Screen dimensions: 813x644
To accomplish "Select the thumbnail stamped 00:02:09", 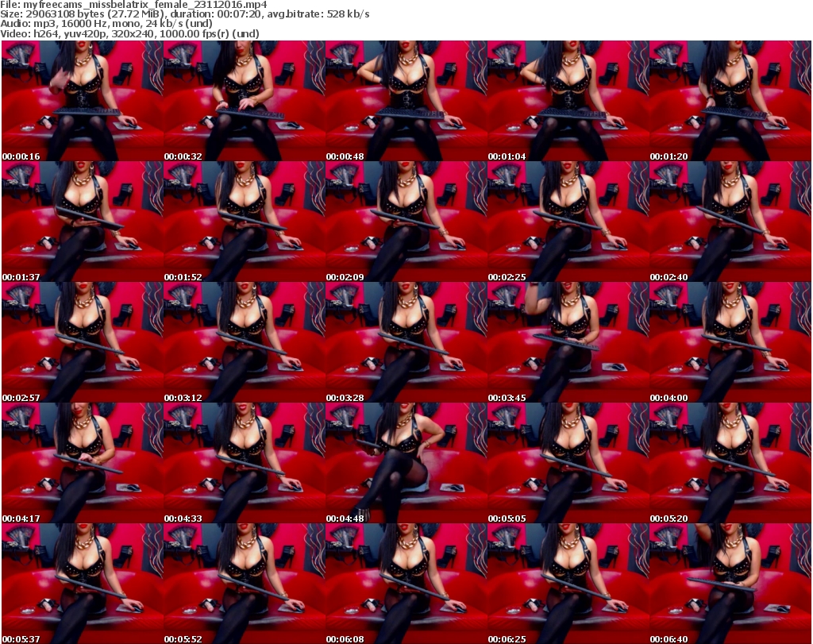I will pyautogui.click(x=406, y=222).
